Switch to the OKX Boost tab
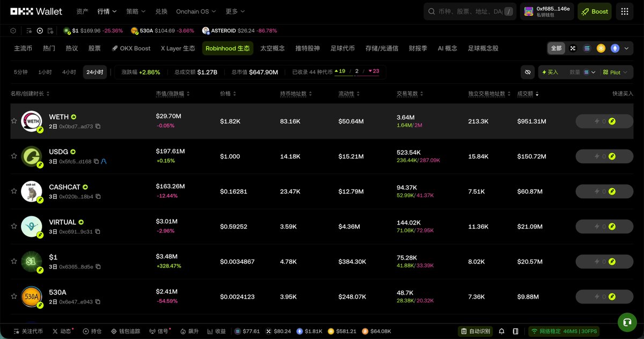 [131, 48]
